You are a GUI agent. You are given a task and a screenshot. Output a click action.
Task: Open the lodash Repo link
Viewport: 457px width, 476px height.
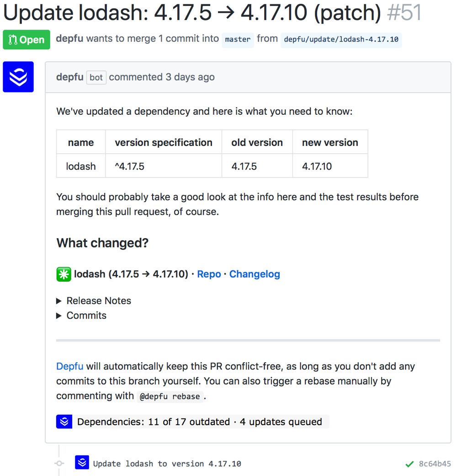click(x=209, y=274)
